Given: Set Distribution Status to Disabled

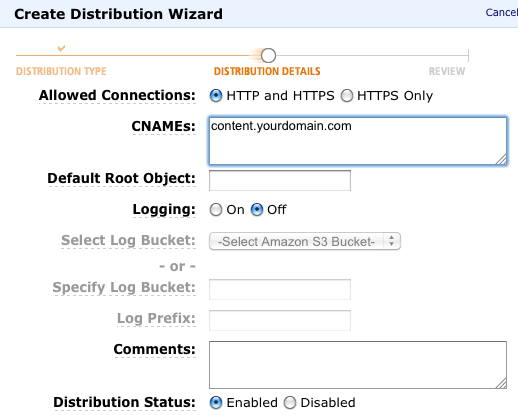Looking at the screenshot, I should pos(290,403).
